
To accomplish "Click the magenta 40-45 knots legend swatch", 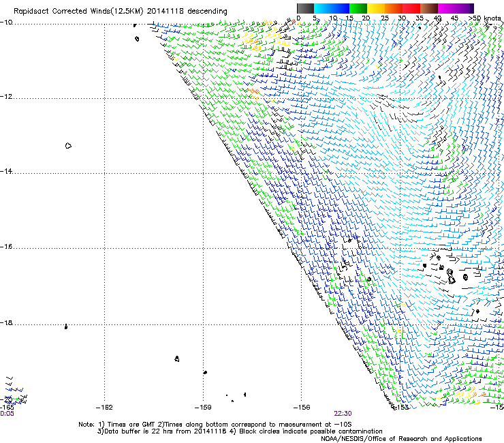I will point(447,8).
